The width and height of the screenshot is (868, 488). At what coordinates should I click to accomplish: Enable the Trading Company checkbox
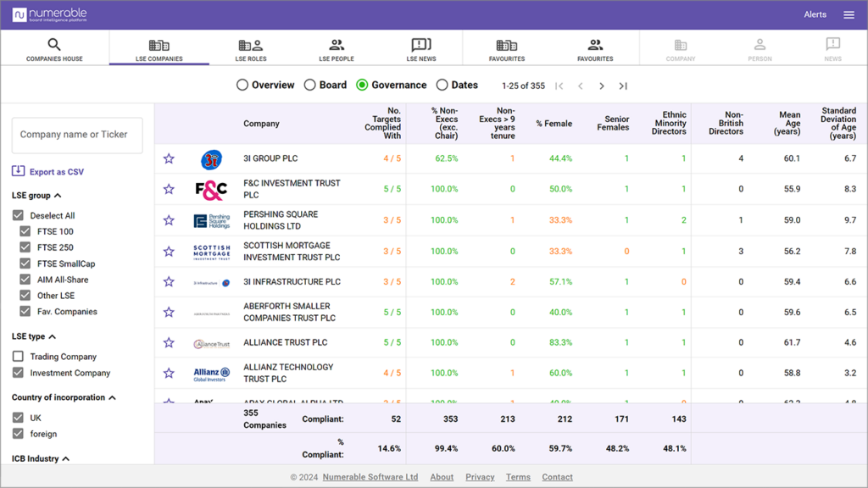pyautogui.click(x=18, y=357)
